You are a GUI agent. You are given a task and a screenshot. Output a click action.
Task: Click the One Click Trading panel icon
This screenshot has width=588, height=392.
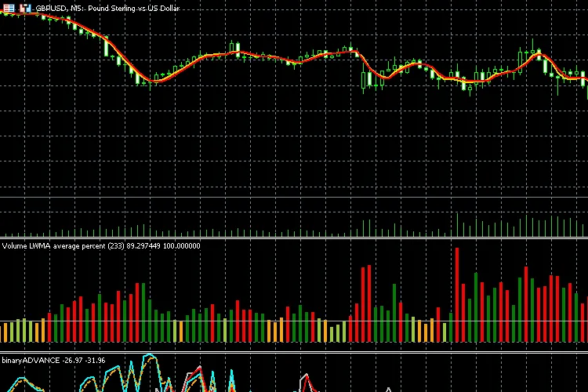tap(9, 7)
